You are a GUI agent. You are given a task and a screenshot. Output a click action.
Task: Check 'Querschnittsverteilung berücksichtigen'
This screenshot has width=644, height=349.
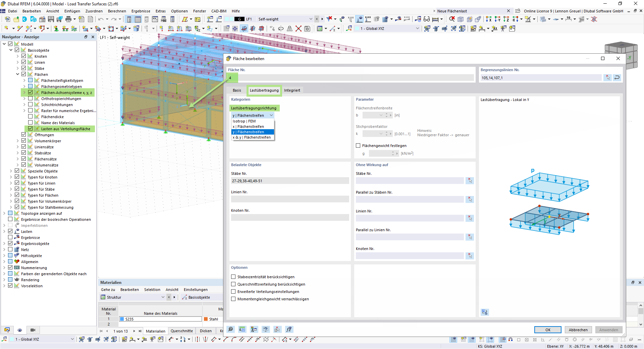click(x=233, y=284)
